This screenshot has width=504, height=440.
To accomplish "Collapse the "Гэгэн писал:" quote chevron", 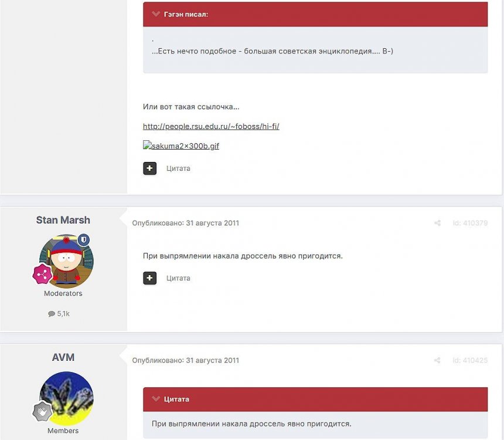I will [x=156, y=14].
